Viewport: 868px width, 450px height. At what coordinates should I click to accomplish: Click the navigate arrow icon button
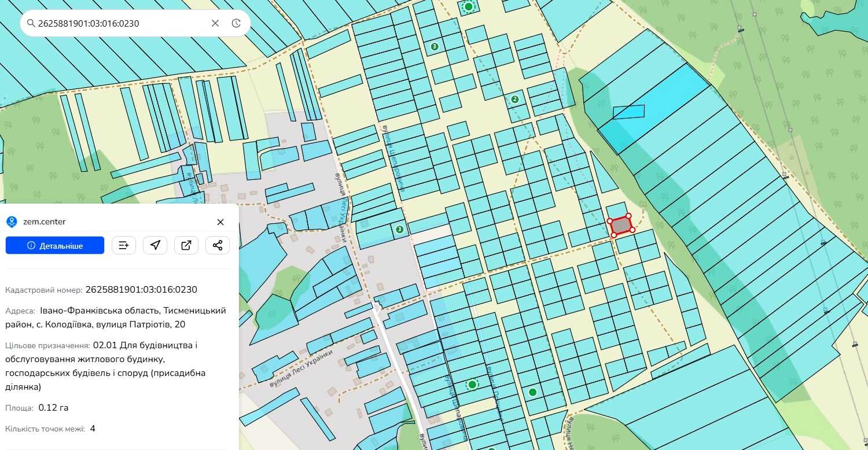[155, 245]
